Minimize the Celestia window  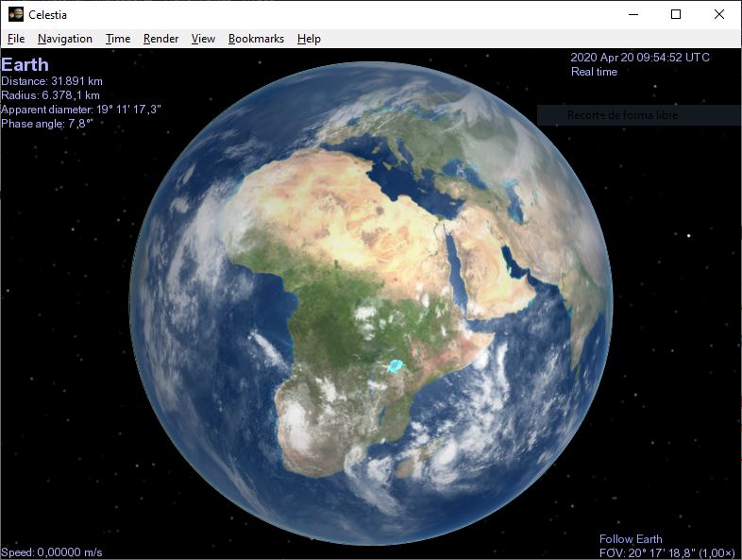point(632,14)
